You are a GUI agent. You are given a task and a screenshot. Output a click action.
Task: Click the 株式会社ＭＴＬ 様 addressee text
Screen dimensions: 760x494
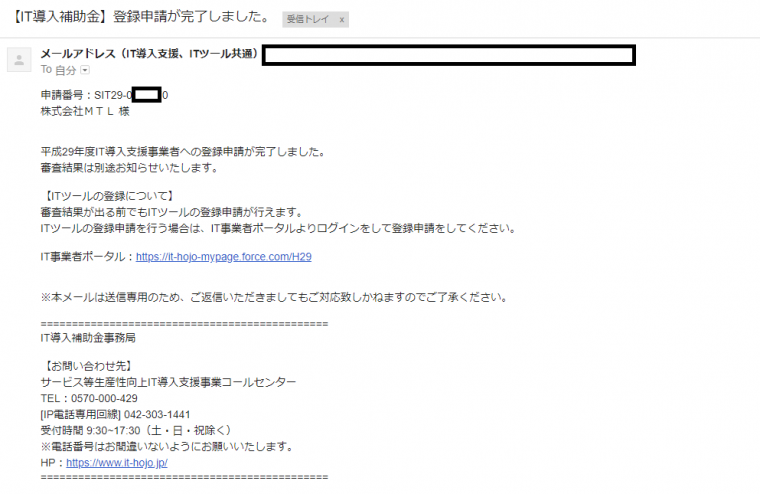point(85,112)
